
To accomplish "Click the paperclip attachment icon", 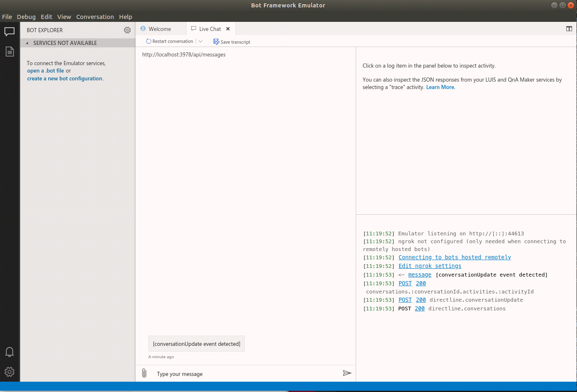I will (144, 373).
